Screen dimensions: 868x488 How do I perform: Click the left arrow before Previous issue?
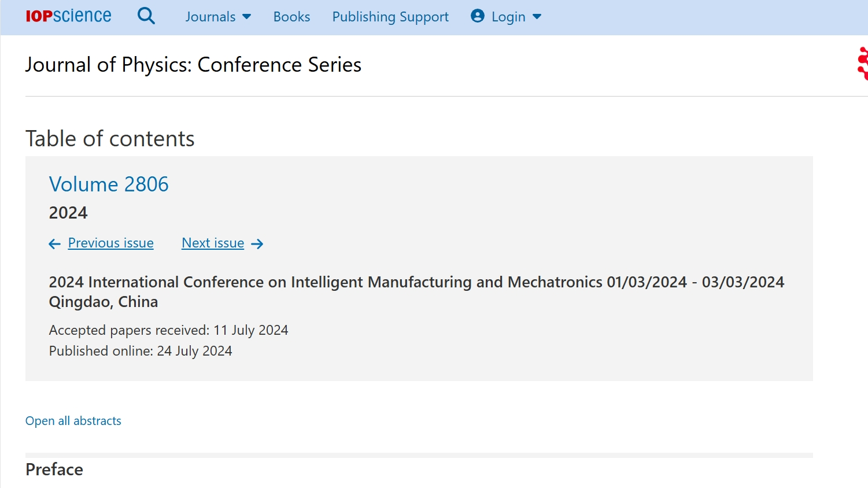tap(55, 244)
